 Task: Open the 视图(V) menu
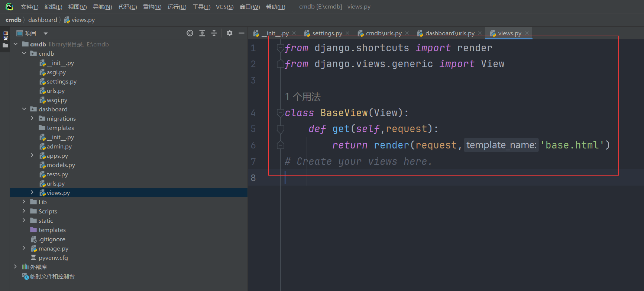(x=77, y=7)
